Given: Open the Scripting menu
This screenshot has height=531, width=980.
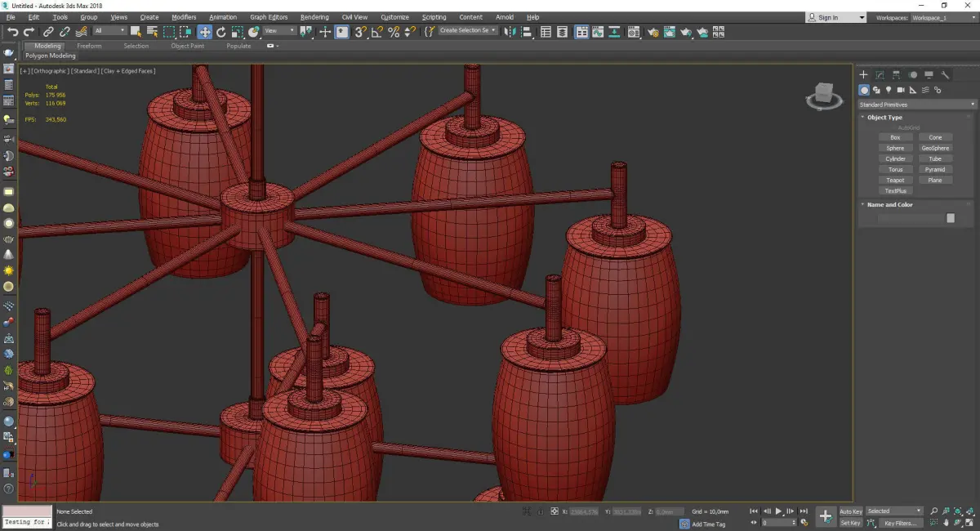Looking at the screenshot, I should (x=434, y=17).
